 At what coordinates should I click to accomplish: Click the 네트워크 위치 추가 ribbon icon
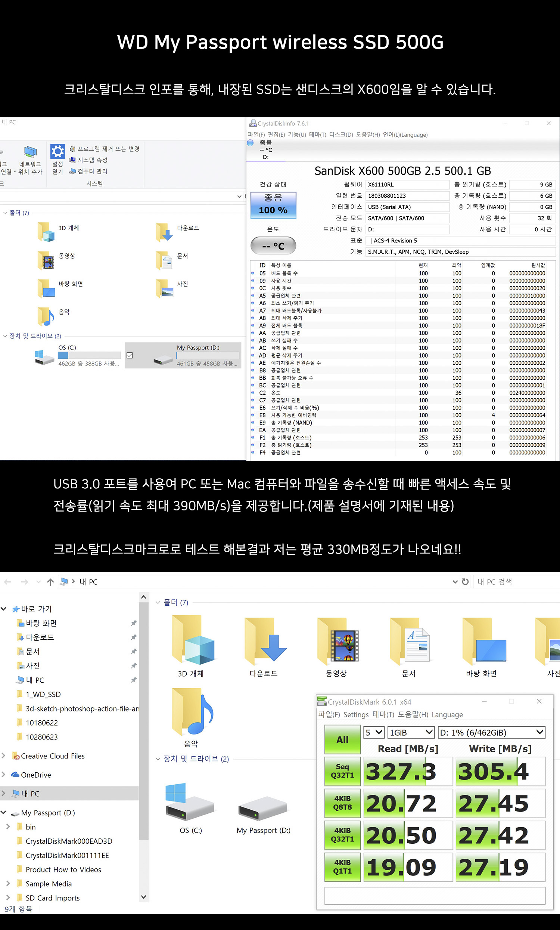[30, 160]
